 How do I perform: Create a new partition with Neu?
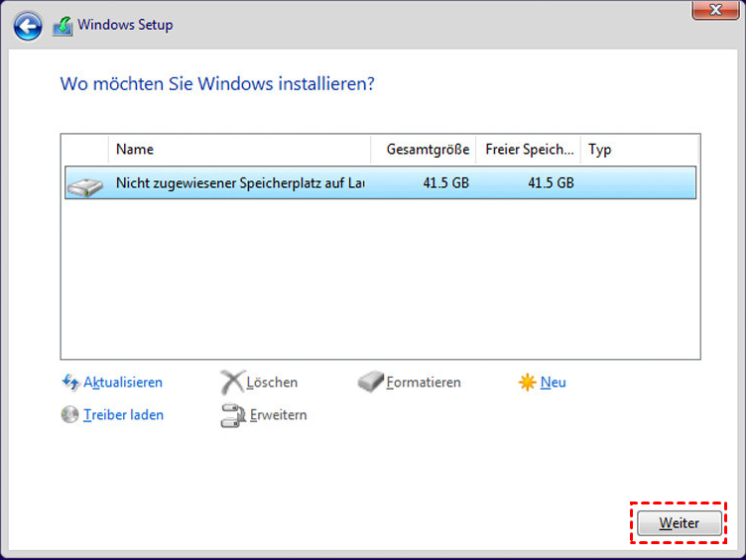tap(554, 383)
